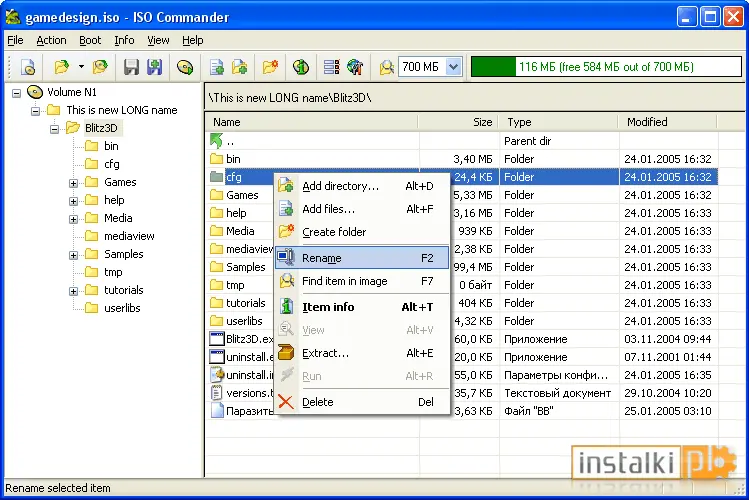Sort by the Name column header
The image size is (749, 500).
pyautogui.click(x=312, y=122)
